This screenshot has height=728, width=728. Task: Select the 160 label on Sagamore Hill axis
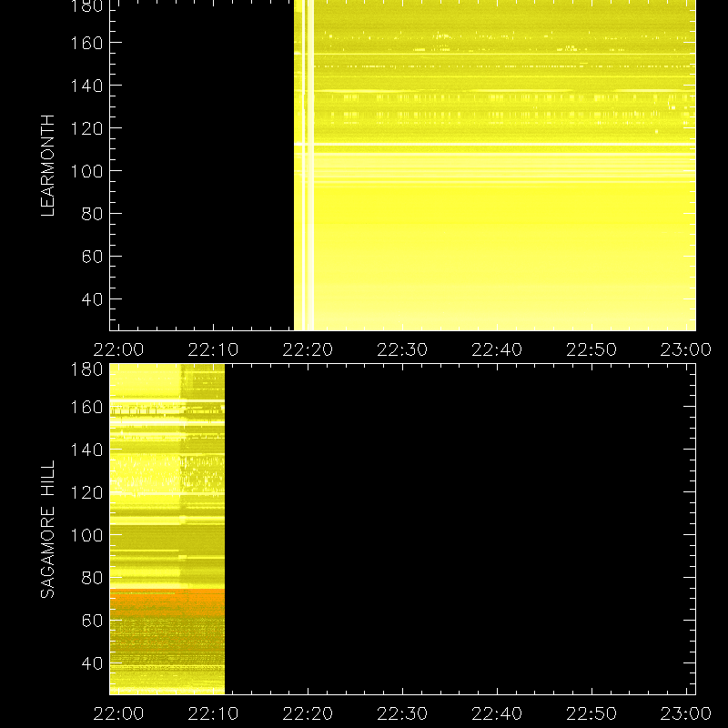coord(86,407)
